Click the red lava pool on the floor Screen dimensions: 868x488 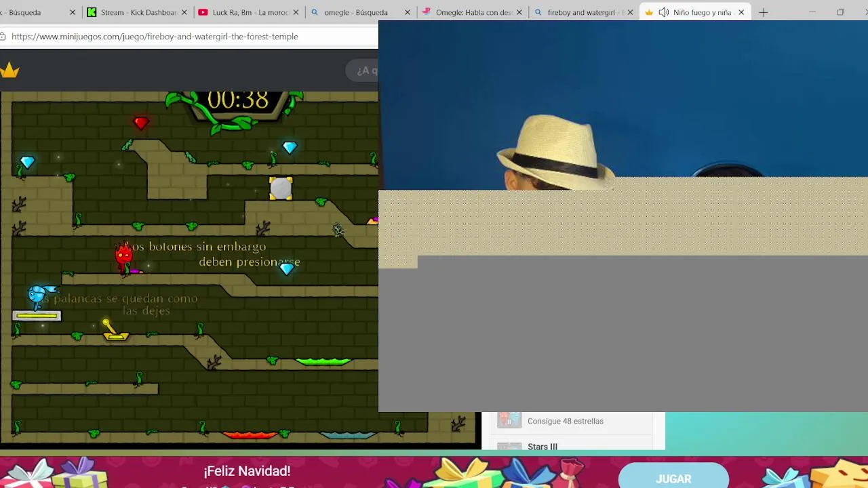tap(250, 435)
